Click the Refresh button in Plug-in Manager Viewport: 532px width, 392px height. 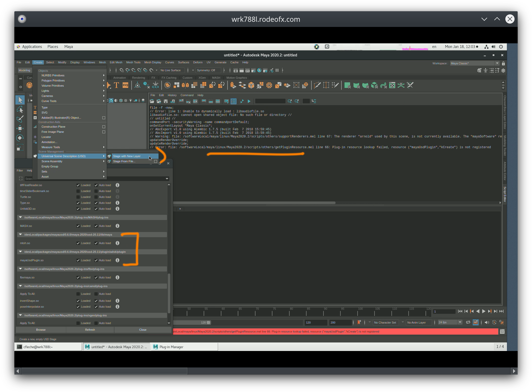point(90,330)
